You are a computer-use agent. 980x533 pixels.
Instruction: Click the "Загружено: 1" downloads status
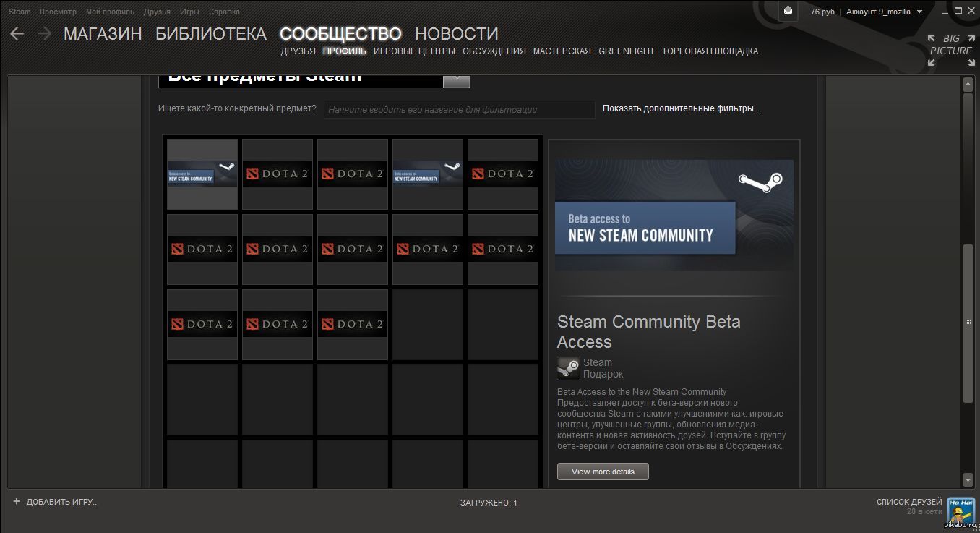489,503
